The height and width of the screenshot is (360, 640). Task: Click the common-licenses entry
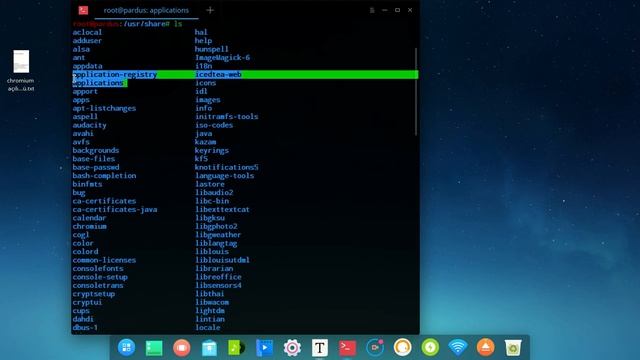pos(104,260)
